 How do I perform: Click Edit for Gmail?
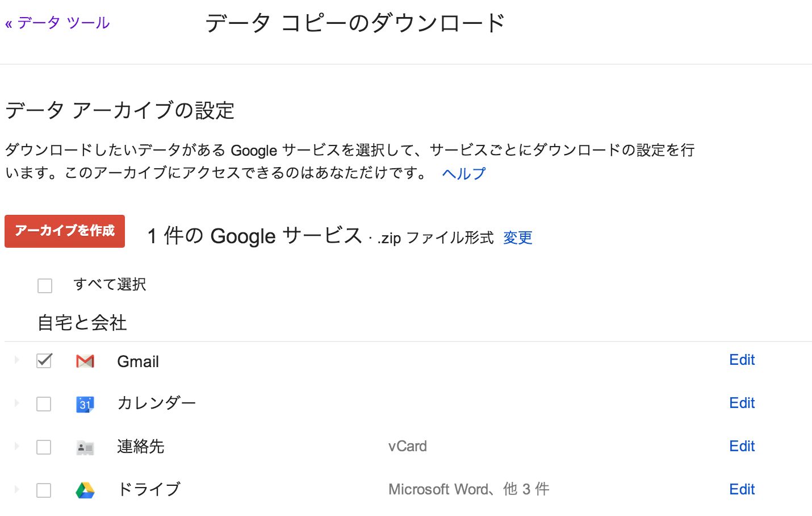coord(742,360)
